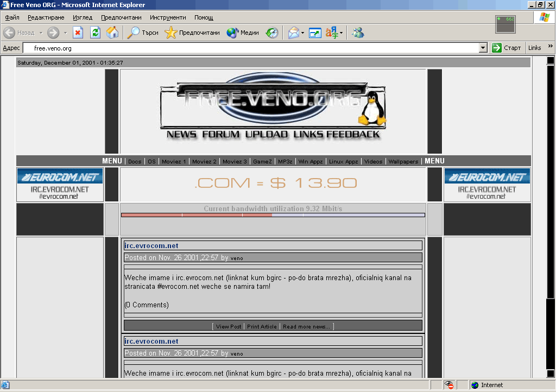Click the Read more news... link
Viewport: 556px width, 392px height.
(306, 326)
